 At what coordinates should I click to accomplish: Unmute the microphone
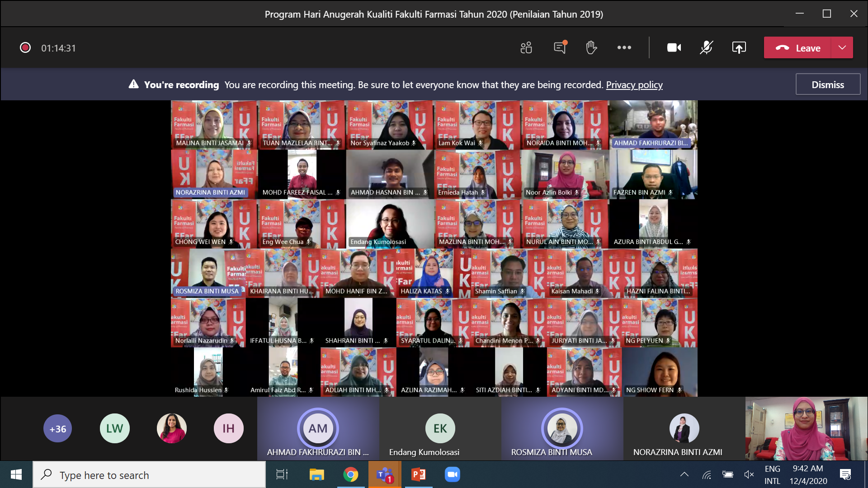[x=706, y=47]
